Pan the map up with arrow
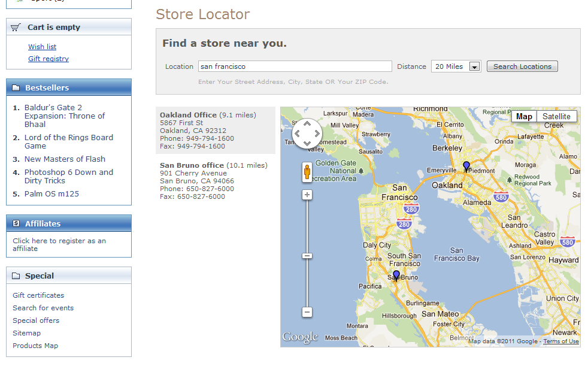The height and width of the screenshot is (366, 588). (x=307, y=124)
